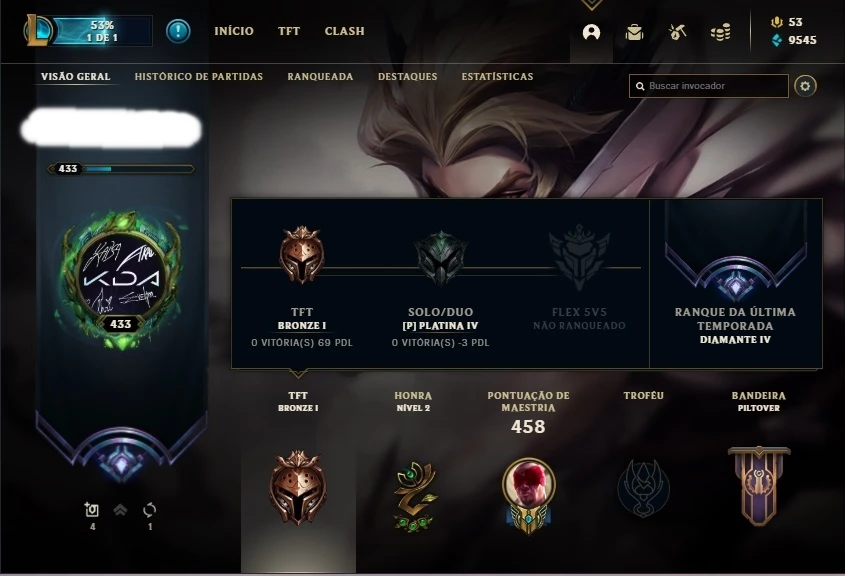
Task: Open the Ranqueada tab
Action: [x=320, y=77]
